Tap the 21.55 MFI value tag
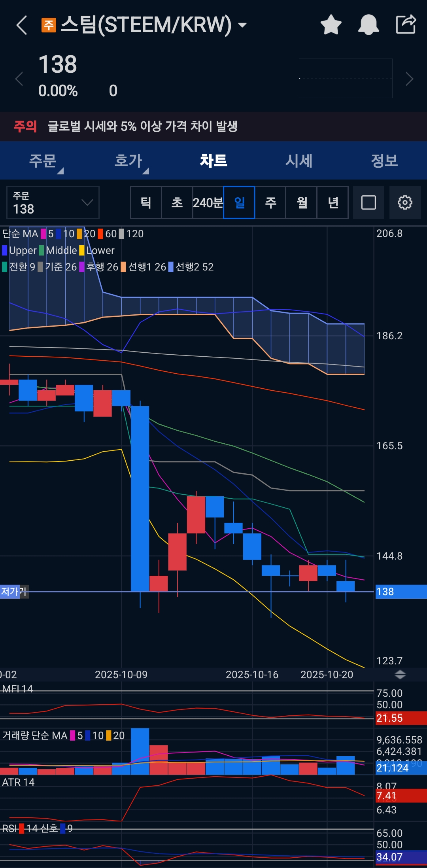Screen dimensions: 427x868 401,718
